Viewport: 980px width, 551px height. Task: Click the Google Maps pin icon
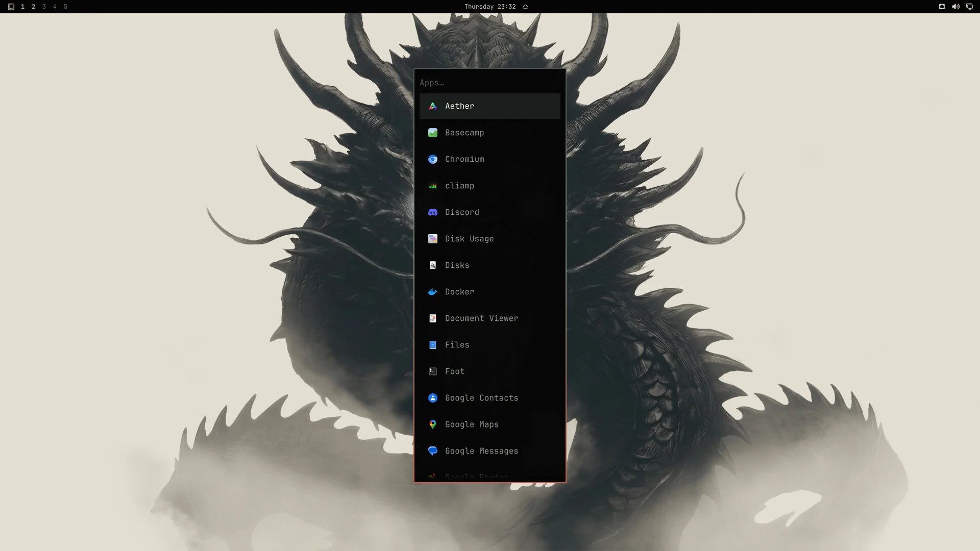click(x=433, y=424)
